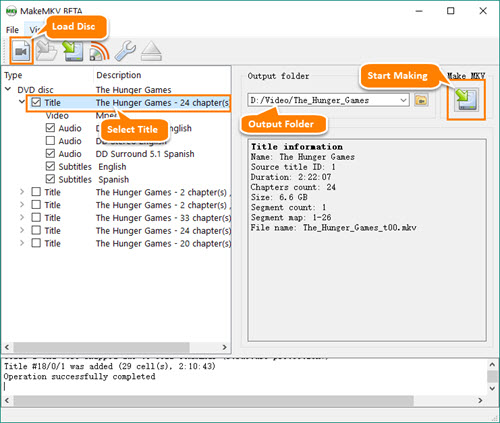500x423 pixels.
Task: Select The Hunger Games - 33 chapter(s) text
Action: [163, 218]
